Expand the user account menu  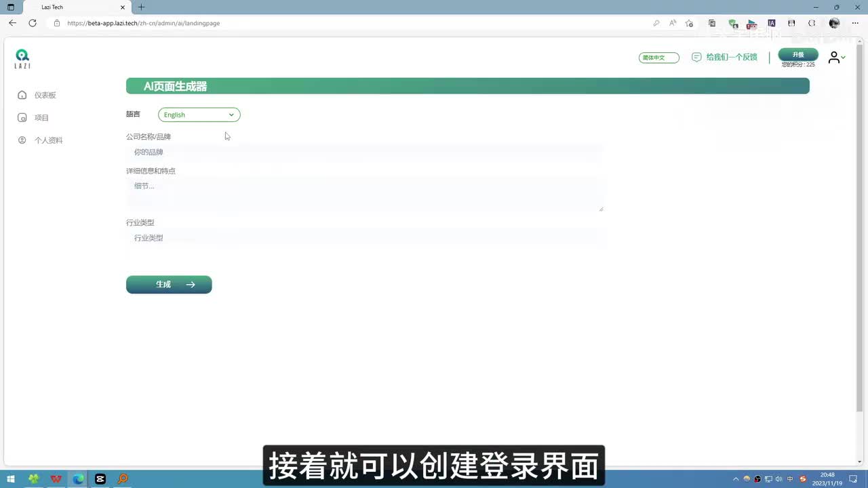coord(836,58)
